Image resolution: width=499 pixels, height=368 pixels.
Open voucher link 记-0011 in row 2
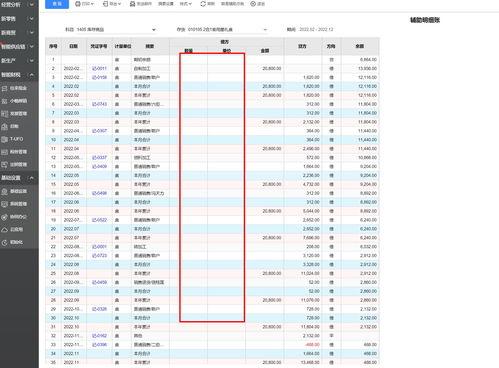point(99,68)
